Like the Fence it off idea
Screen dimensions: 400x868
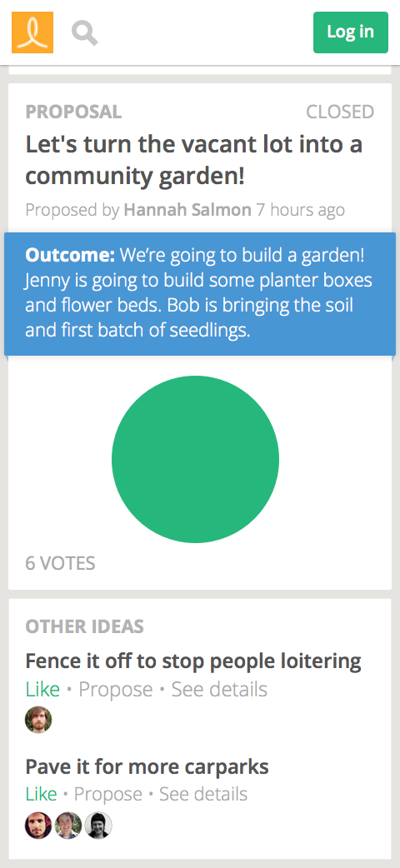click(x=42, y=689)
